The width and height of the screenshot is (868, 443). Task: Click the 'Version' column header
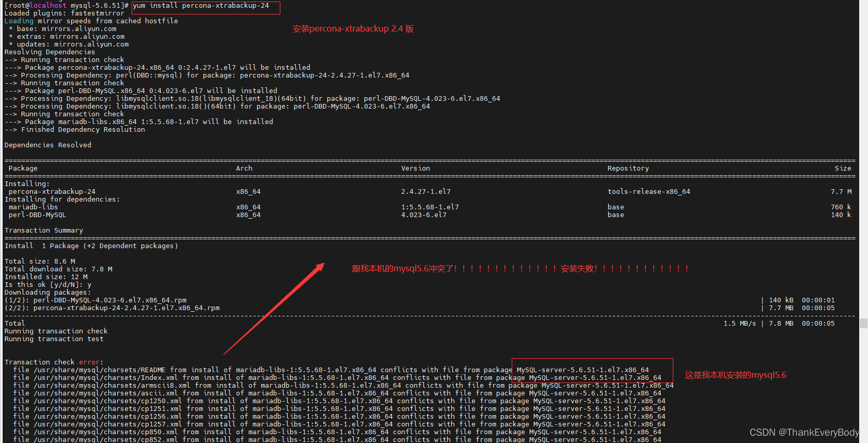point(416,169)
